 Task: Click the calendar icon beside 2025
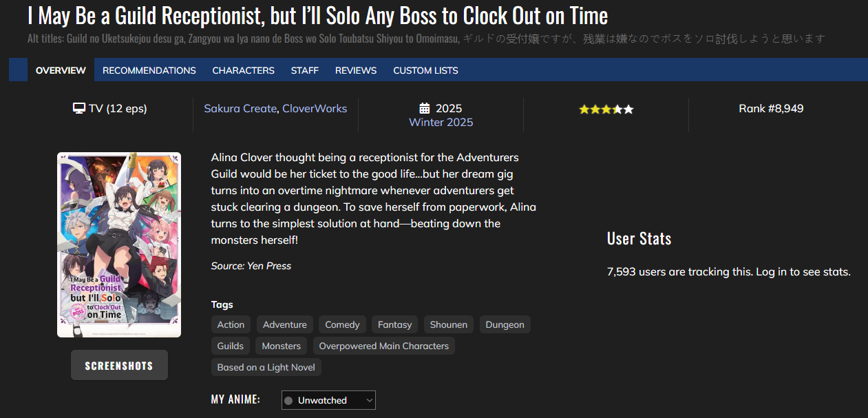pyautogui.click(x=425, y=109)
